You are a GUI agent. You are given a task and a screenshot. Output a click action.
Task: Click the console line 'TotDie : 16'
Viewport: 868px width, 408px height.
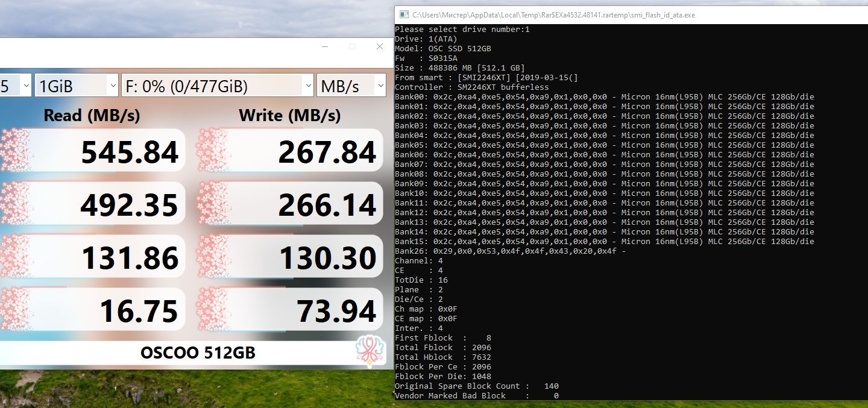coord(421,280)
